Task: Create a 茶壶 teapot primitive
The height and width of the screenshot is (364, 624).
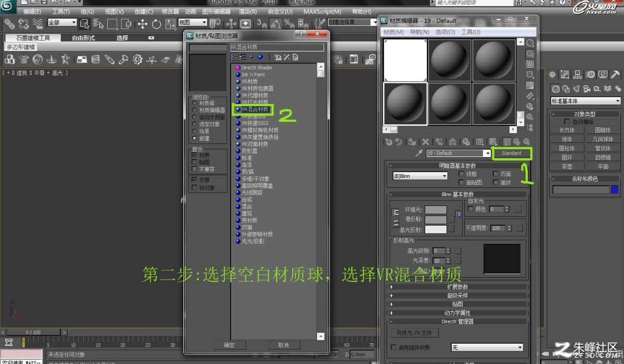Action: click(x=567, y=167)
